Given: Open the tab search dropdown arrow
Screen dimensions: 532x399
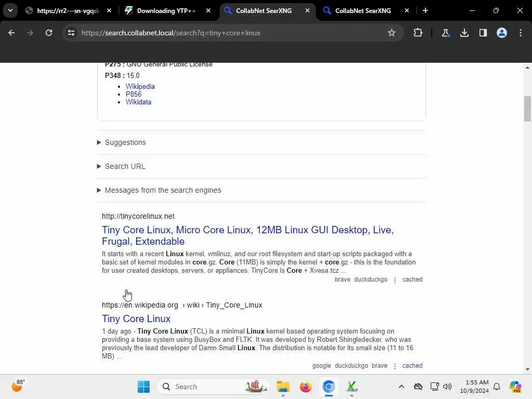Looking at the screenshot, I should click(10, 10).
